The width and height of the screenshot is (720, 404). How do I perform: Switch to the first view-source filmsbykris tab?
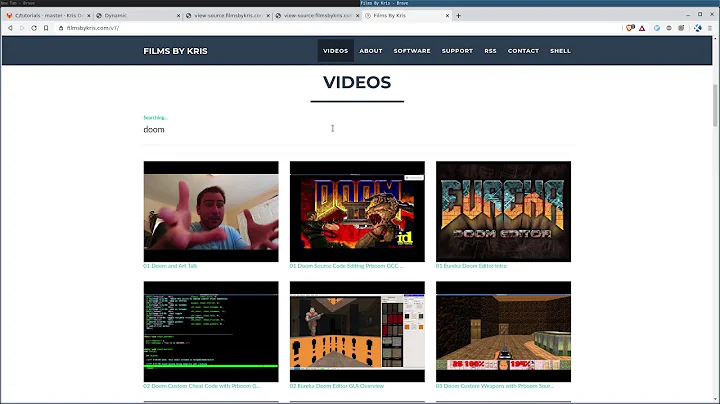click(227, 16)
